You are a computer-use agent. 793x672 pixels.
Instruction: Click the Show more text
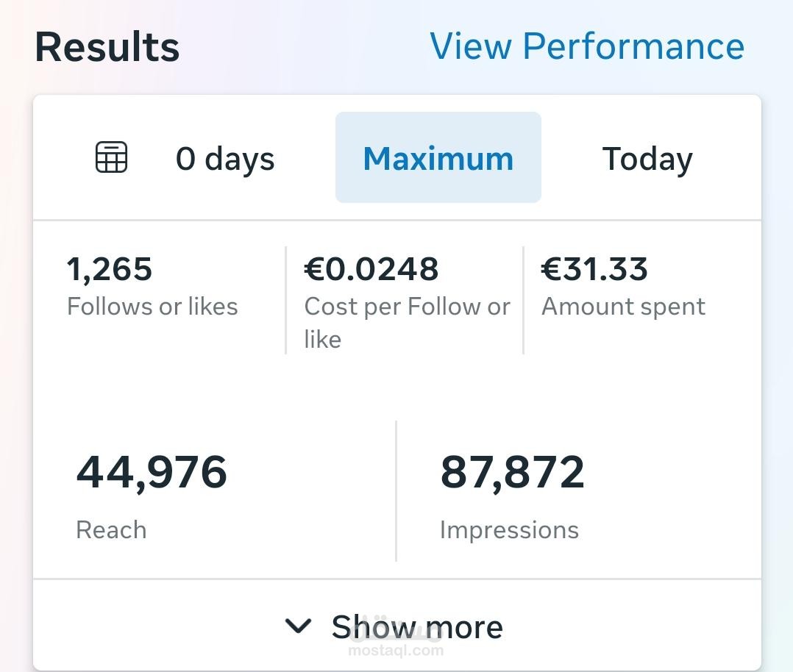(417, 626)
